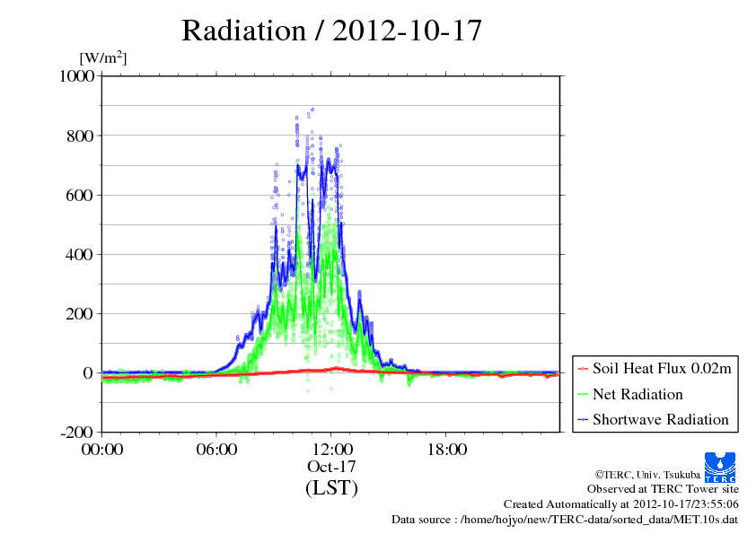Click the 400 y-axis label
Image resolution: width=756 pixels, height=534 pixels.
pos(80,255)
